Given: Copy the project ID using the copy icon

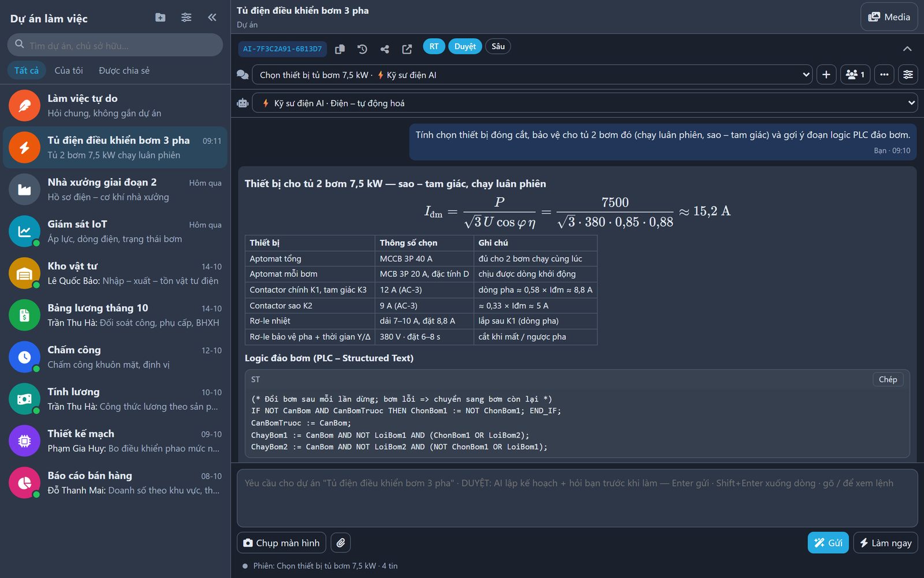Looking at the screenshot, I should [x=340, y=49].
